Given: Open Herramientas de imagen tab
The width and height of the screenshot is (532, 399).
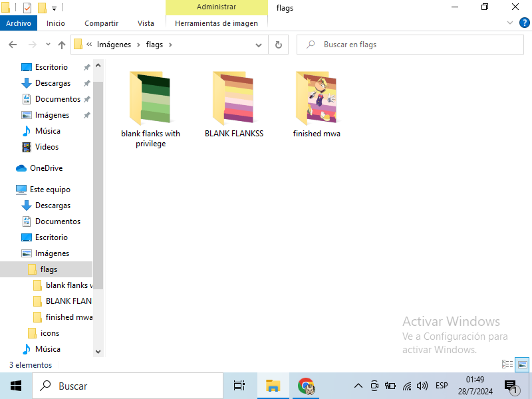Looking at the screenshot, I should click(217, 23).
